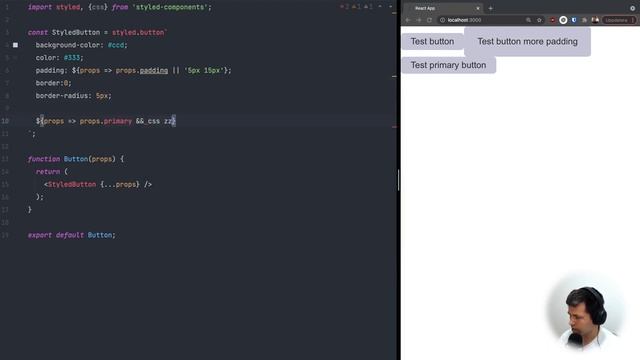Open the blue shield extension
Image resolution: width=640 pixels, height=360 pixels.
tap(574, 20)
